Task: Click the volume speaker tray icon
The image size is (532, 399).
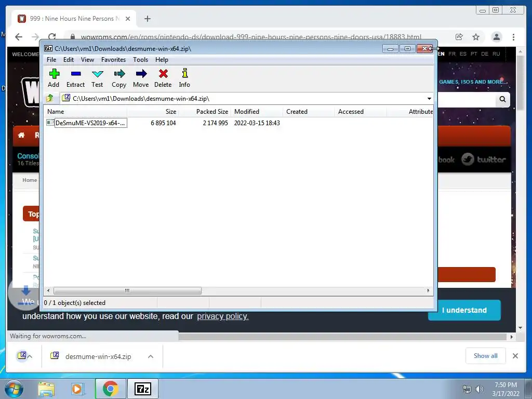Action: click(x=479, y=389)
